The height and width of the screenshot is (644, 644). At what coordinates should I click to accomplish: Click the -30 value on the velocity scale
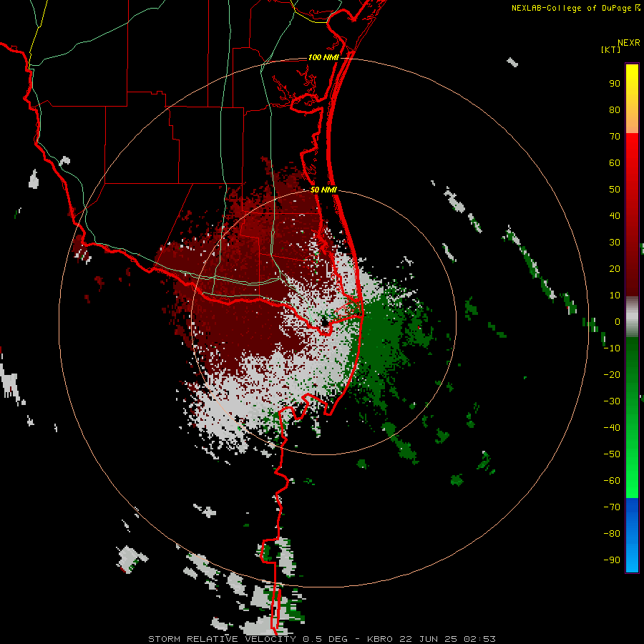(x=612, y=401)
